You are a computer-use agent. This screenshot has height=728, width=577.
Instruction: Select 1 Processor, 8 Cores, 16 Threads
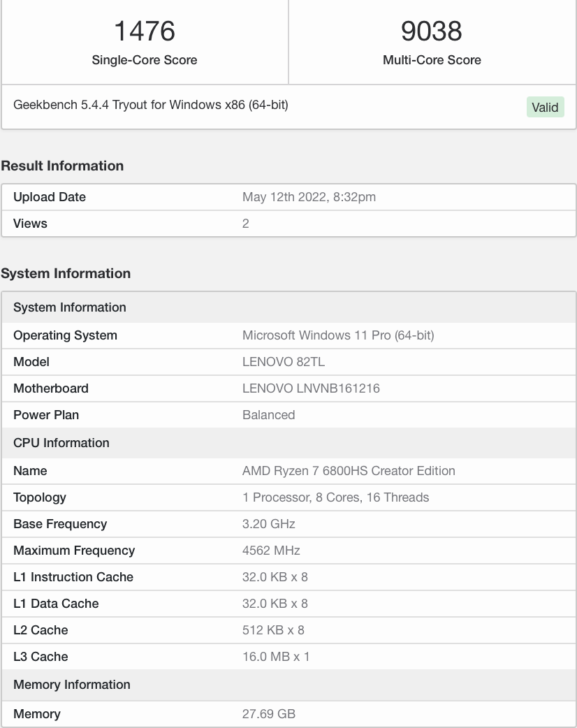click(335, 497)
